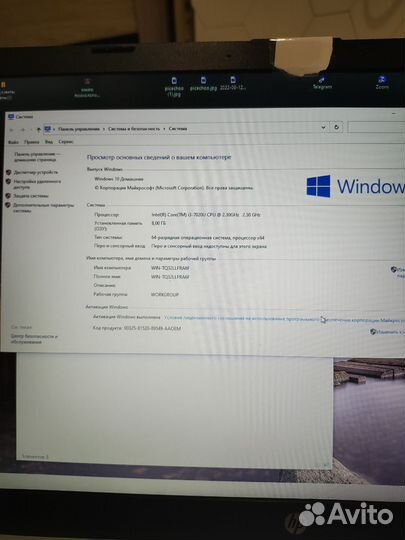Open desktop file starting with 2022
This screenshot has height=540, width=405.
(x=233, y=84)
